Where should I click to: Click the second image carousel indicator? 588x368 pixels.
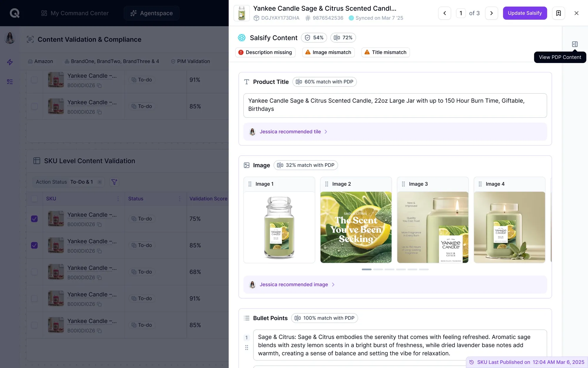(x=378, y=269)
